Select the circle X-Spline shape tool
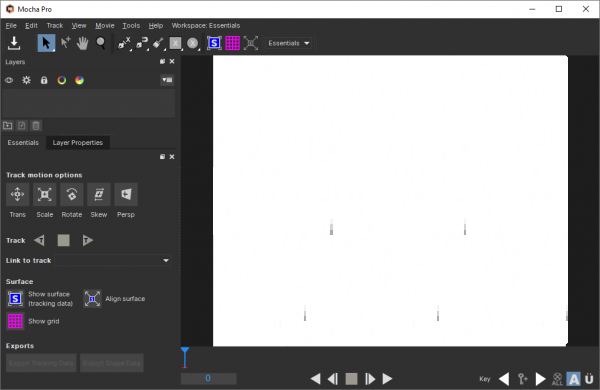Screen dimensions: 600x390 pos(193,43)
